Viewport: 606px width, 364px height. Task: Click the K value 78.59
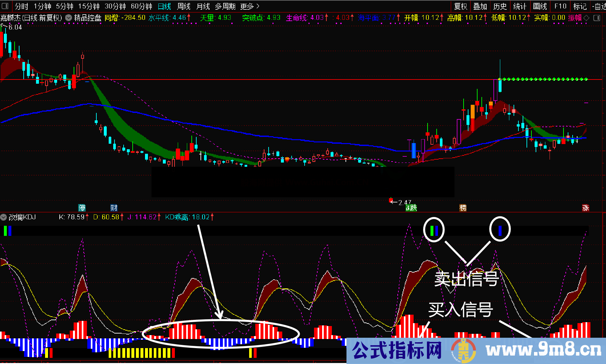click(76, 217)
